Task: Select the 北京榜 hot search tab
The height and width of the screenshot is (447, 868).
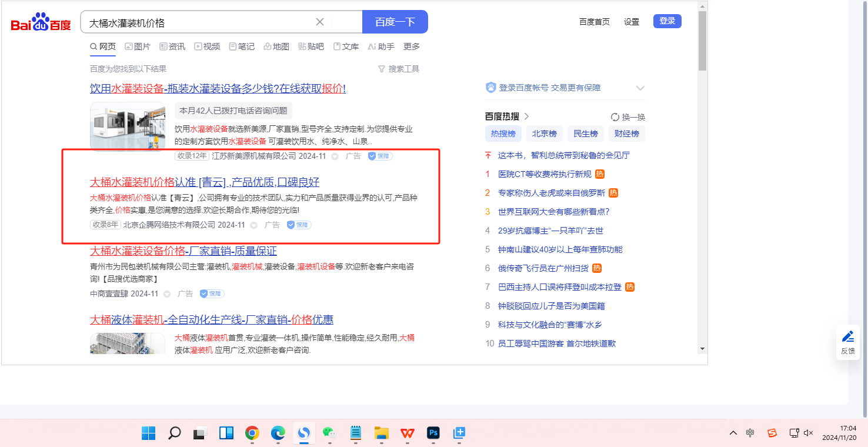Action: pyautogui.click(x=544, y=134)
